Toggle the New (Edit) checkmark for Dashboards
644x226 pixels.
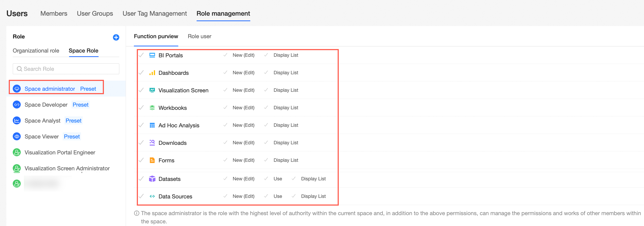225,72
